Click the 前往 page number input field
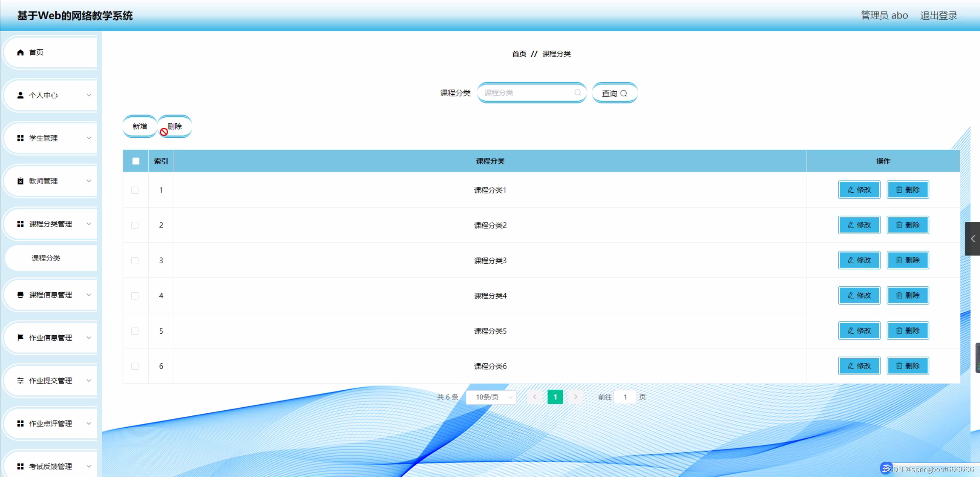The width and height of the screenshot is (980, 477). pos(625,397)
